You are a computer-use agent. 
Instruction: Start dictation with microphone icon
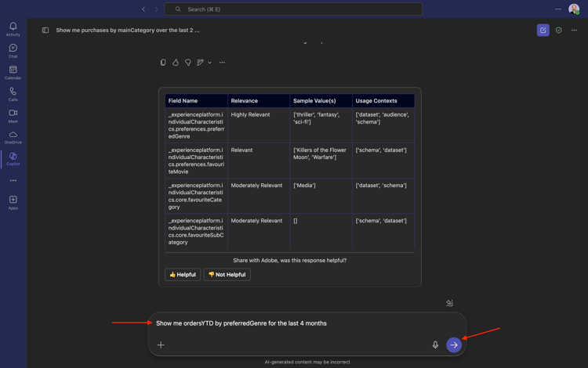point(435,345)
